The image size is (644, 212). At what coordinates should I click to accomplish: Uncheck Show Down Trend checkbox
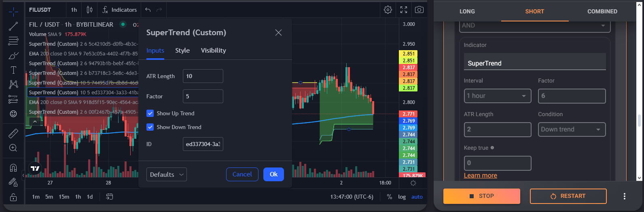tap(150, 127)
